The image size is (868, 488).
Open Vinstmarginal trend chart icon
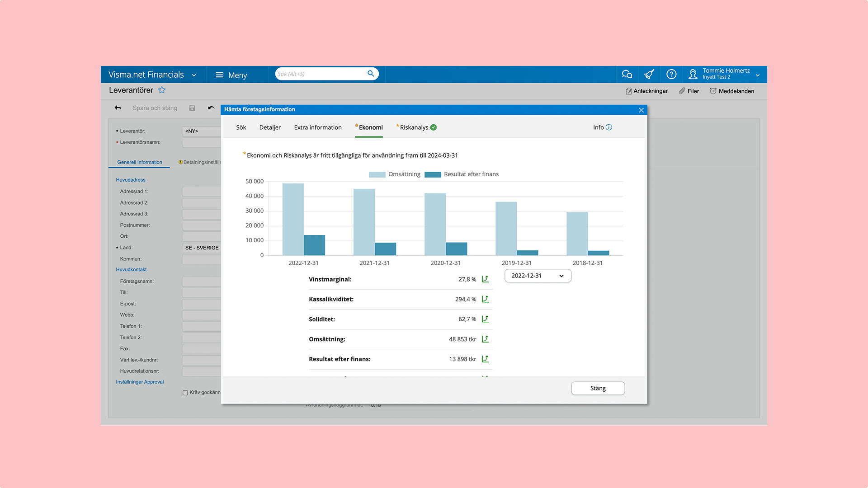pyautogui.click(x=485, y=279)
